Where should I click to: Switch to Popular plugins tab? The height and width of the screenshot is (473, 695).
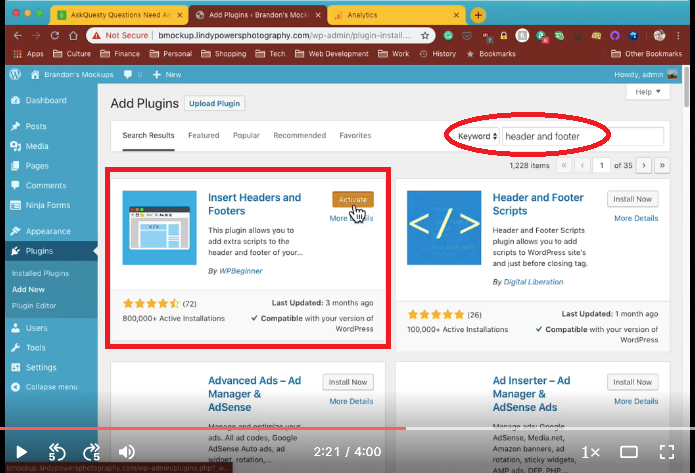(x=246, y=135)
